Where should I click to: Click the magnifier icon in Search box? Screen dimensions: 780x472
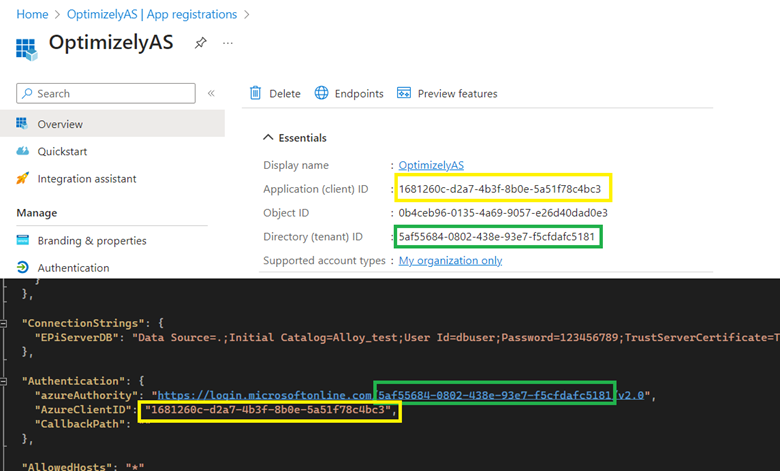pos(27,93)
